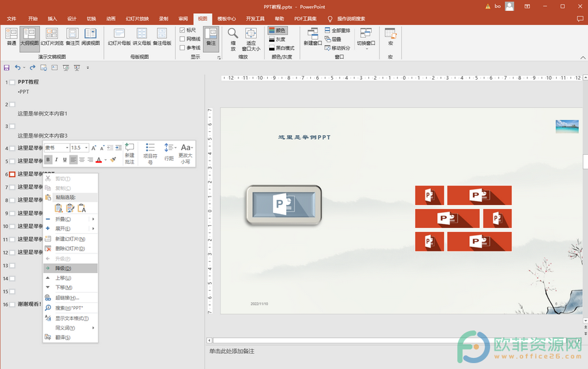Expand the 同义词 synonyms submenu
The width and height of the screenshot is (588, 369).
click(71, 328)
